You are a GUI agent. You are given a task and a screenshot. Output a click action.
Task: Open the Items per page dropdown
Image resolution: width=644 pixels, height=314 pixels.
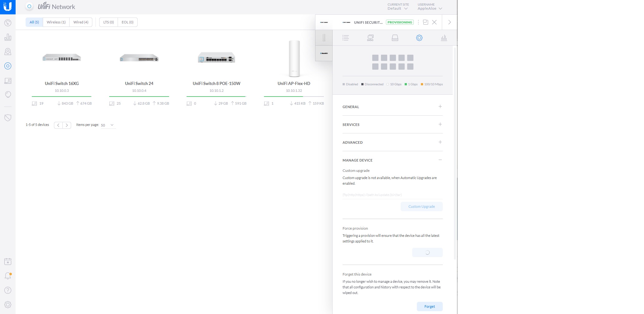pos(108,125)
